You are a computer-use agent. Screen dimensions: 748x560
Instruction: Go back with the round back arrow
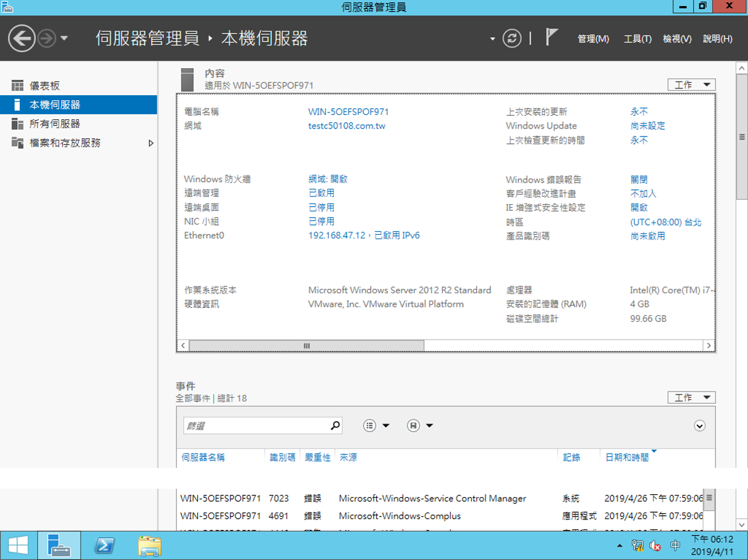point(22,39)
